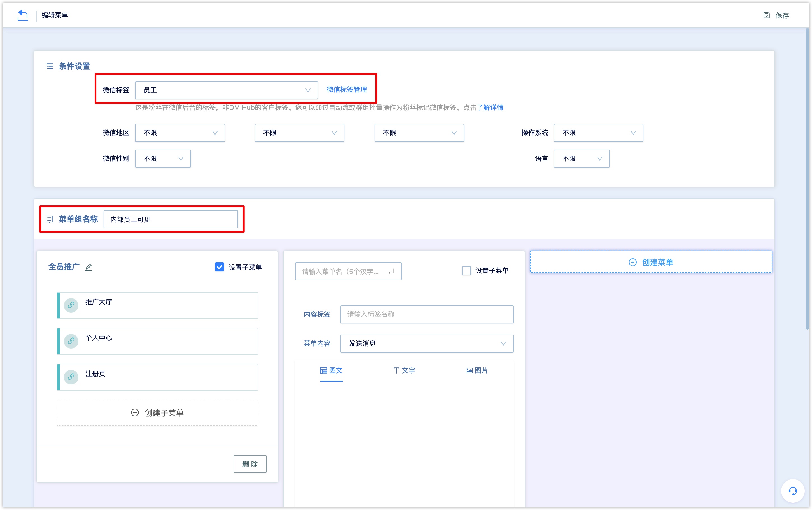This screenshot has width=812, height=510.
Task: Switch to the 图文 tab
Action: [x=331, y=370]
